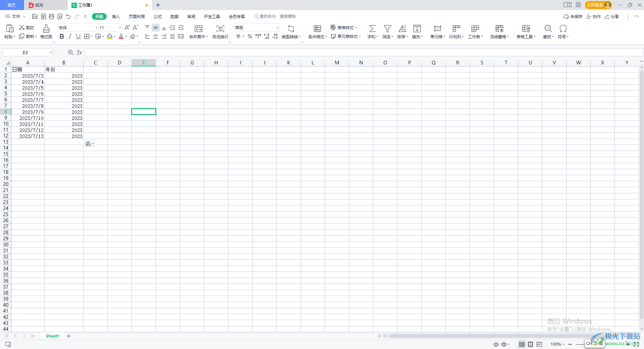
Task: Click the insert function fx icon
Action: [79, 52]
